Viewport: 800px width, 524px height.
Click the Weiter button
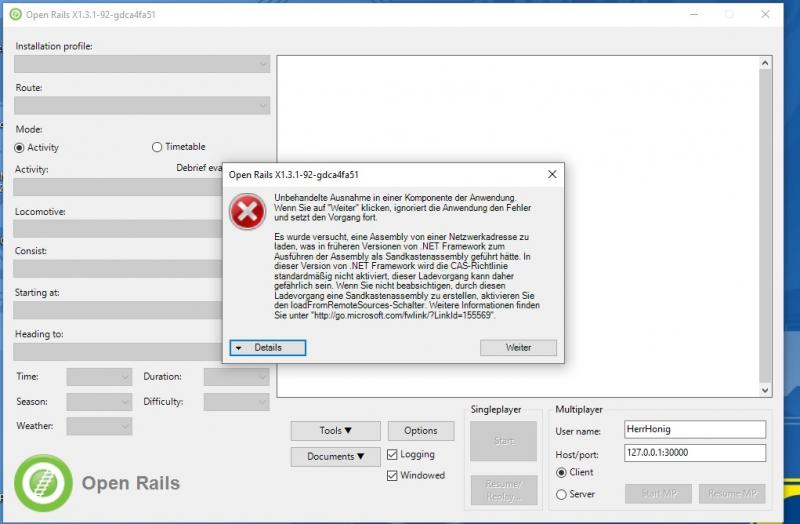coord(518,347)
